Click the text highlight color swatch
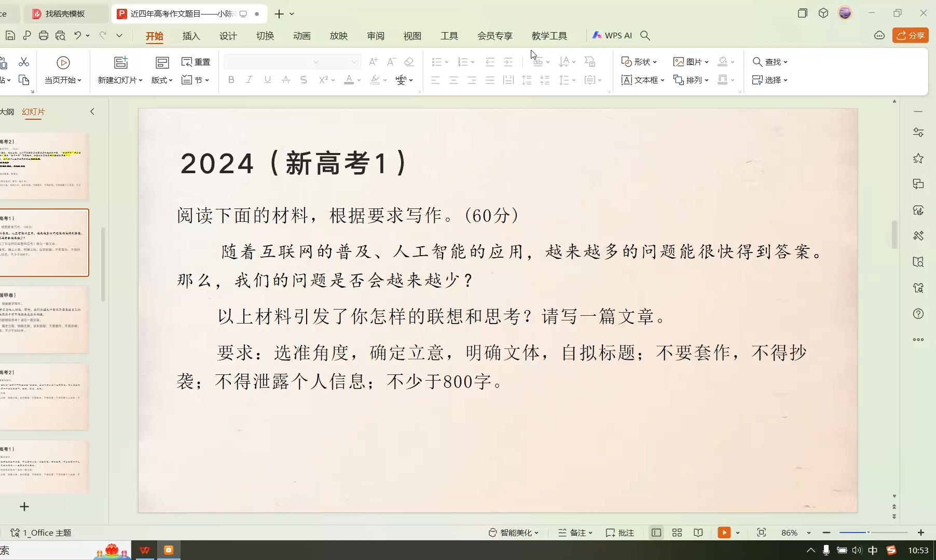Viewport: 936px width, 560px height. click(x=375, y=80)
